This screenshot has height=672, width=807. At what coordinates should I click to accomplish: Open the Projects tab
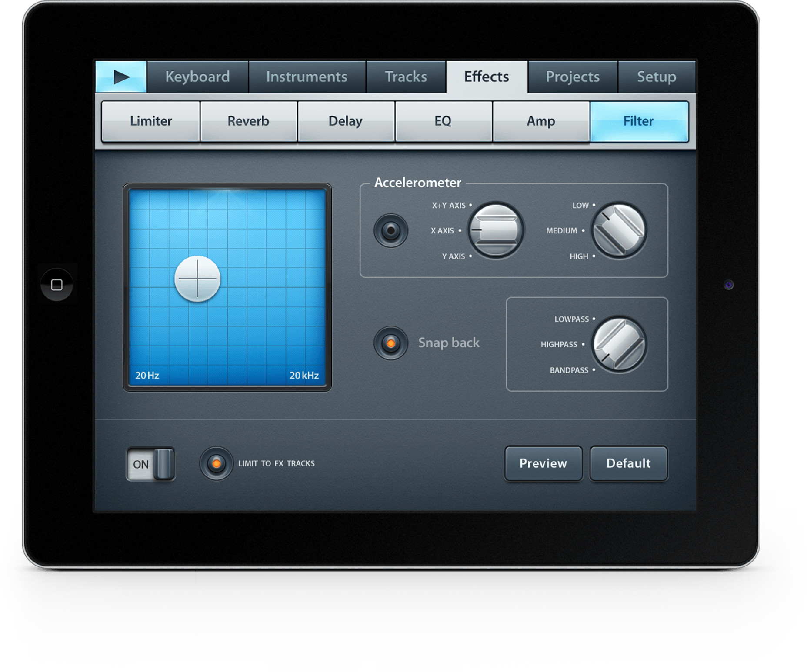(572, 77)
